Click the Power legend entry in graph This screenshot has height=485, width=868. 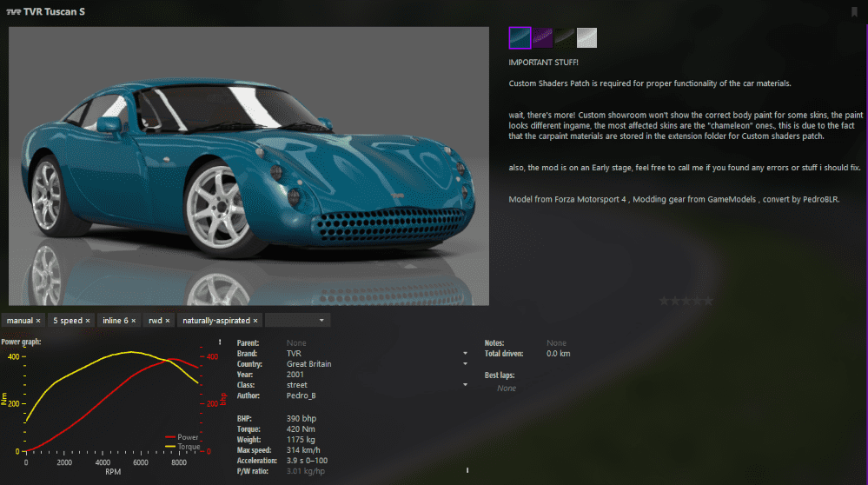coord(182,437)
